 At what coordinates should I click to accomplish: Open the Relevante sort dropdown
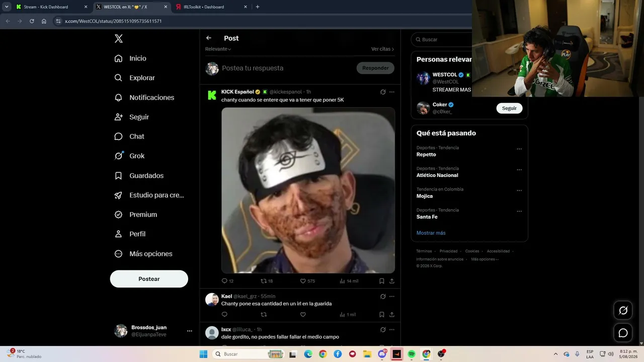tap(218, 49)
